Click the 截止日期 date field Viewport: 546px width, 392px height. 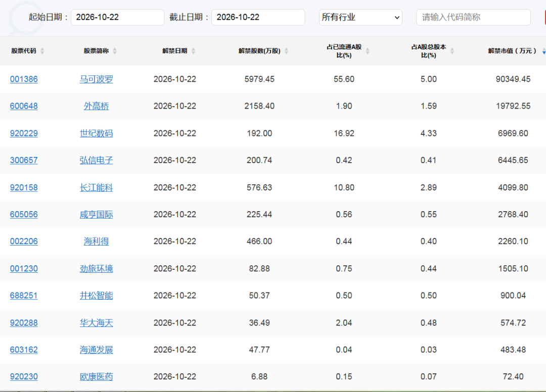coord(258,17)
